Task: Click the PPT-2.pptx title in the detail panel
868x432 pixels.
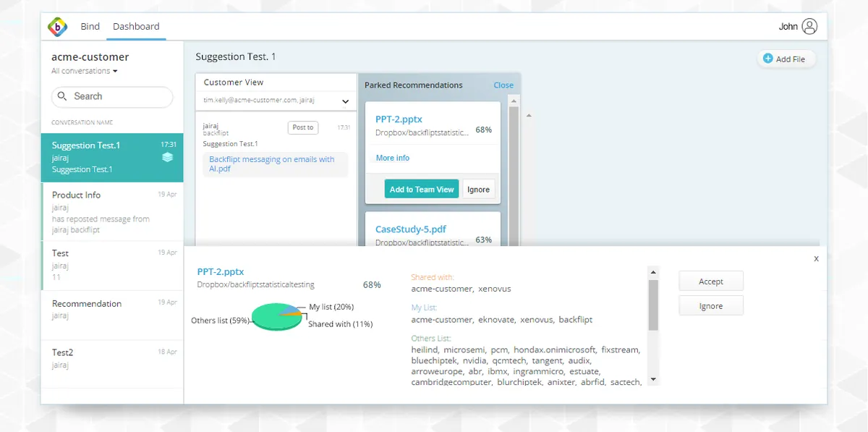Action: tap(221, 271)
